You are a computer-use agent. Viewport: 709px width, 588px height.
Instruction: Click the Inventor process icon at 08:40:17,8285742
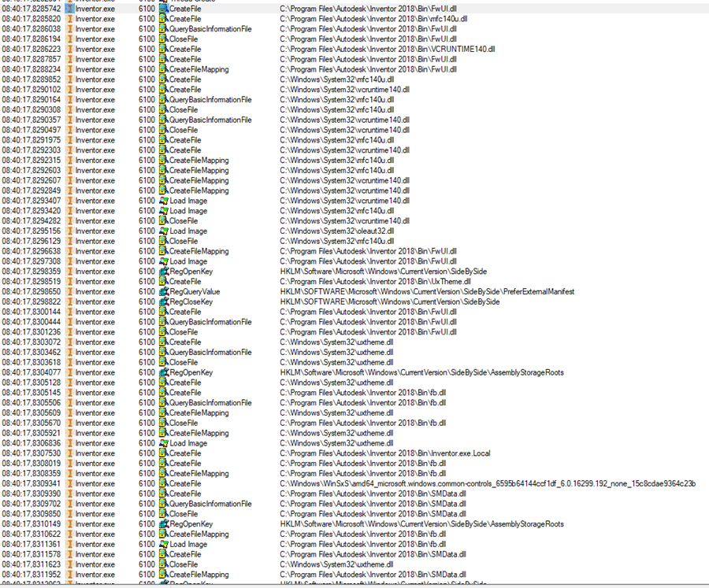69,8
